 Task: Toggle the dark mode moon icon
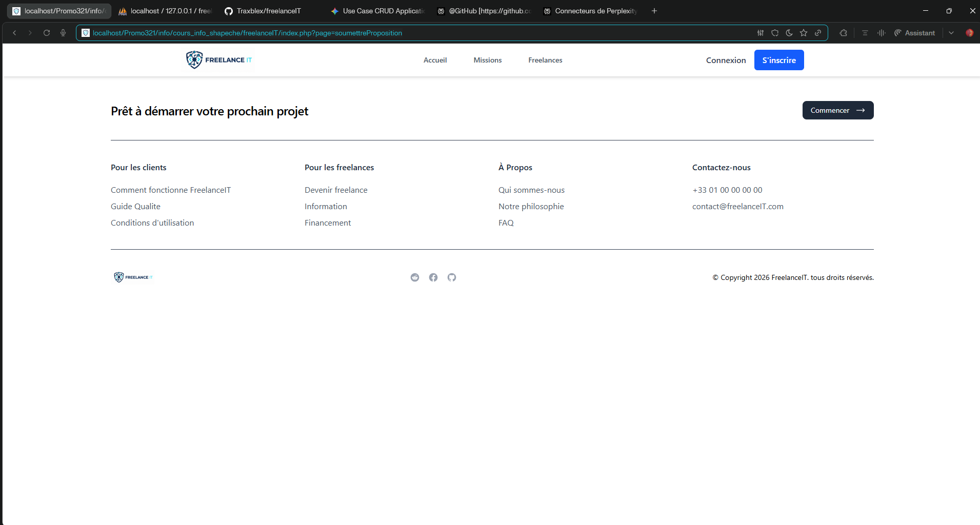click(x=789, y=33)
